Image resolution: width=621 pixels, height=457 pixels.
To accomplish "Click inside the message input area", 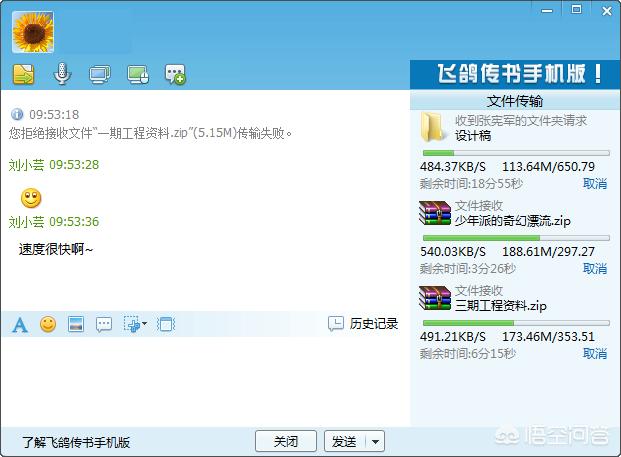I will [x=205, y=381].
